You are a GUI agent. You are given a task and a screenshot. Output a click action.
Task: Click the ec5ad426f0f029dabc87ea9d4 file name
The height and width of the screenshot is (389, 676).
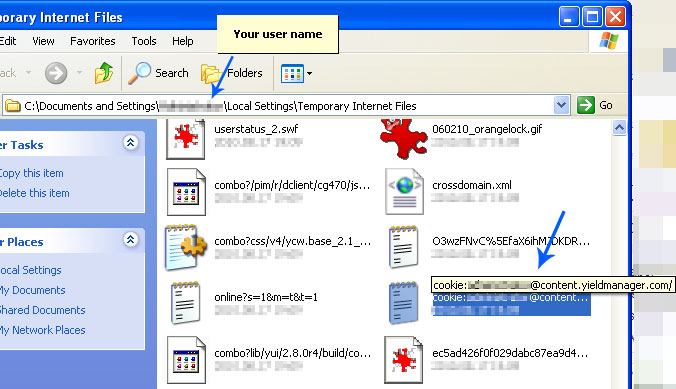510,353
